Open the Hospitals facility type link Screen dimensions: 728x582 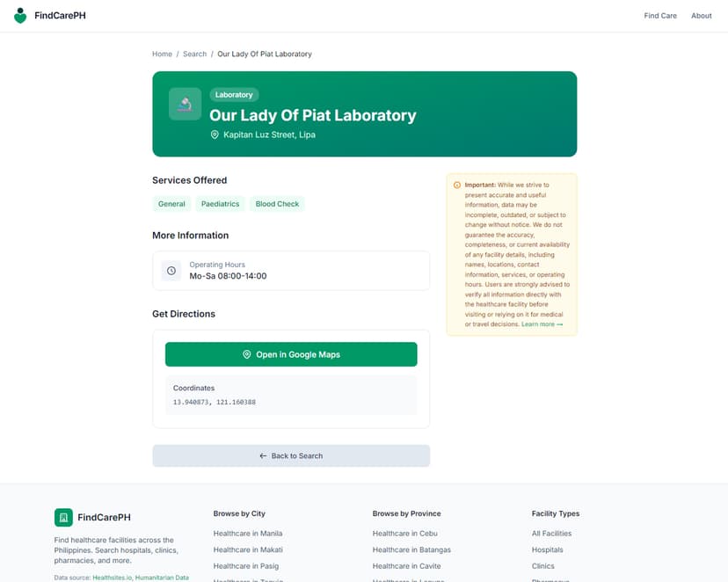(x=547, y=550)
